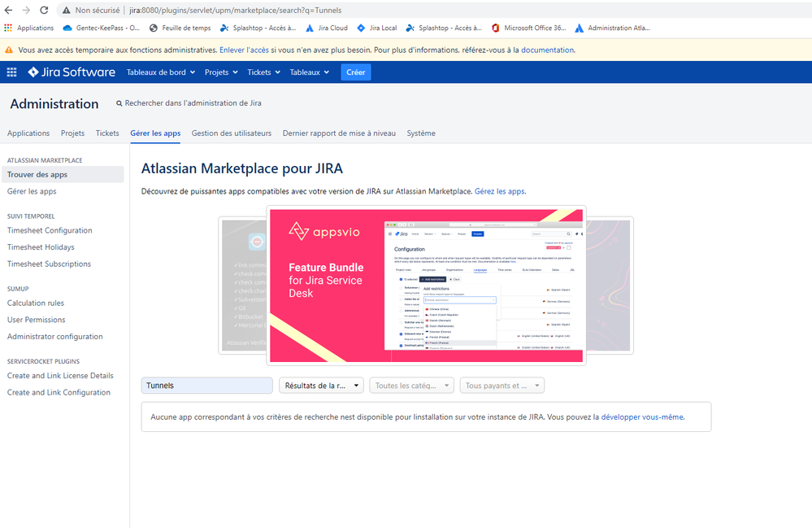The width and height of the screenshot is (812, 528).
Task: Open Jira Cloud bookmark
Action: [x=327, y=28]
